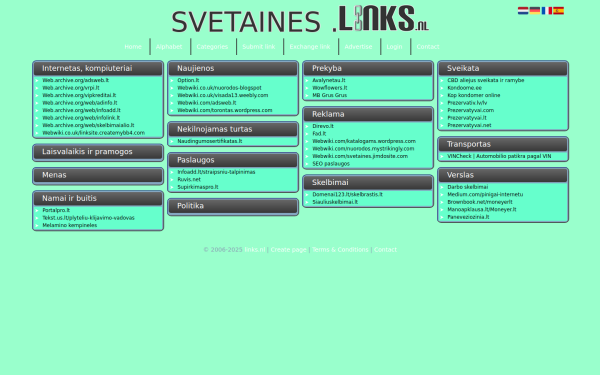Open the Login menu item

394,47
